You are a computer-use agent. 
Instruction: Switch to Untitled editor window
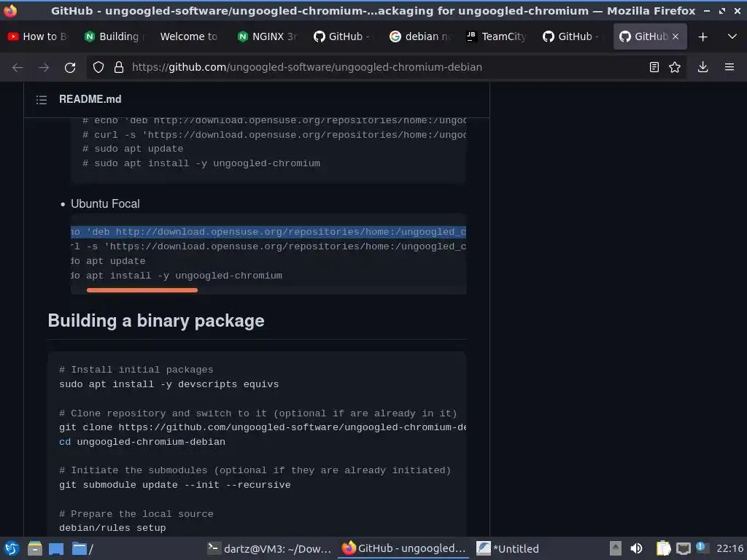pyautogui.click(x=508, y=548)
